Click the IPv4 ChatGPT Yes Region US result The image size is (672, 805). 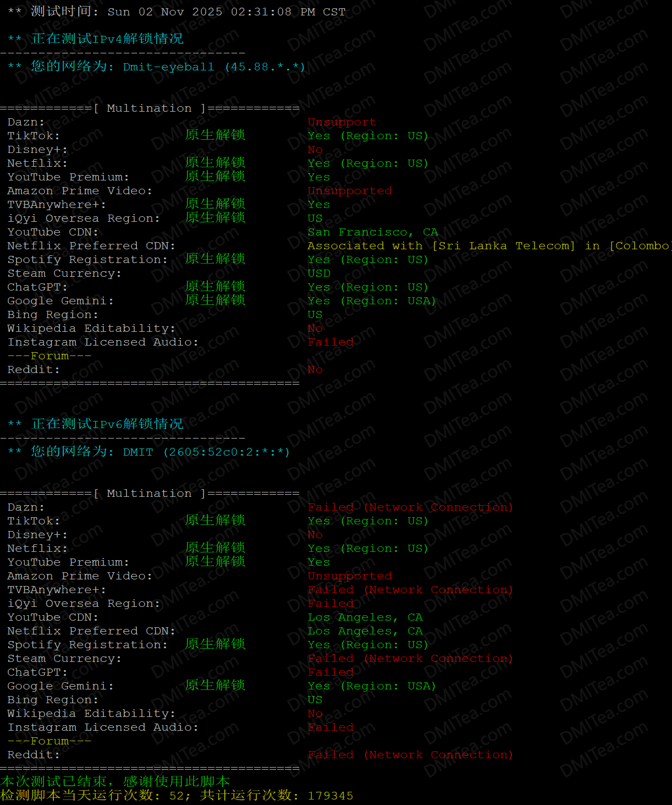[x=367, y=287]
